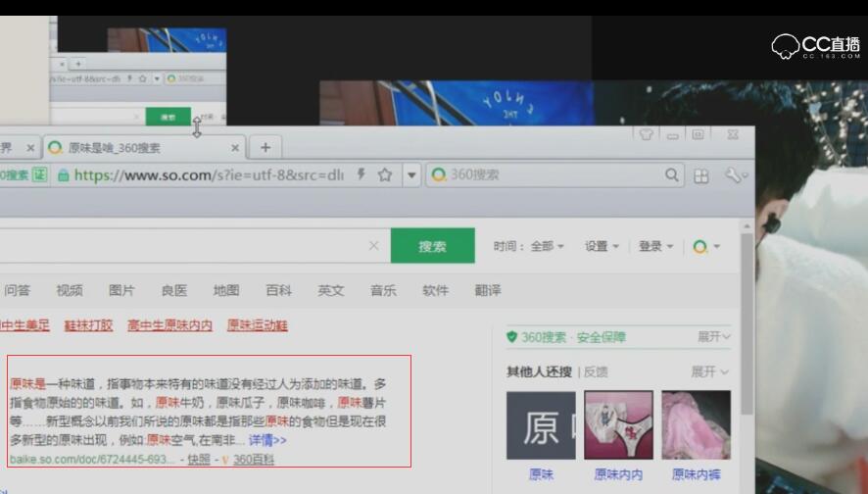Open the 登录 dropdown
868x494 pixels.
tap(655, 246)
